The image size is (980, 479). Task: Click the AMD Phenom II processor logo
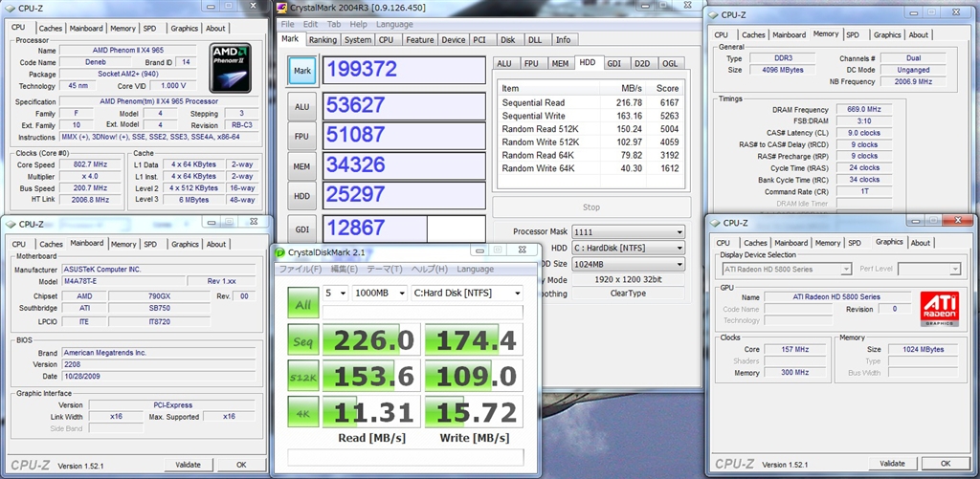coord(231,67)
